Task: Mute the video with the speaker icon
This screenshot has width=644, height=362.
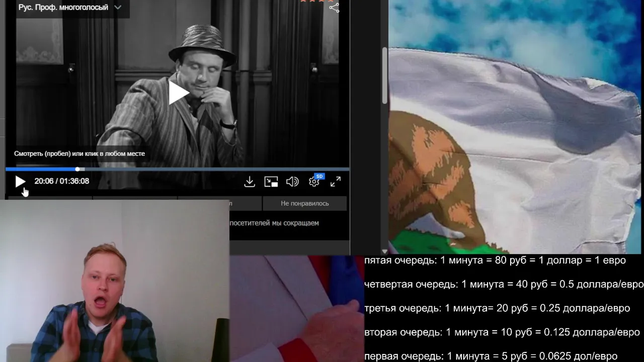Action: click(292, 182)
